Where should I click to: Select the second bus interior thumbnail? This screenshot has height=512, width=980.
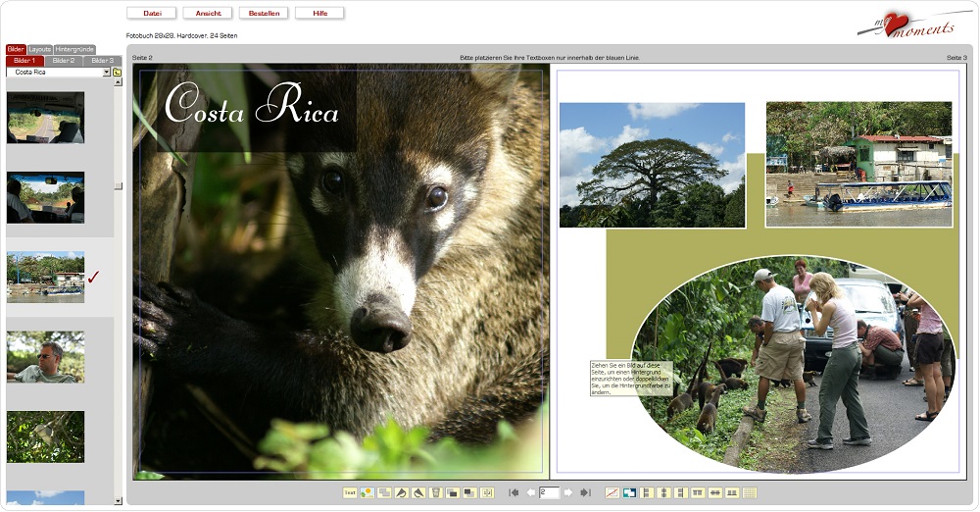[x=46, y=198]
